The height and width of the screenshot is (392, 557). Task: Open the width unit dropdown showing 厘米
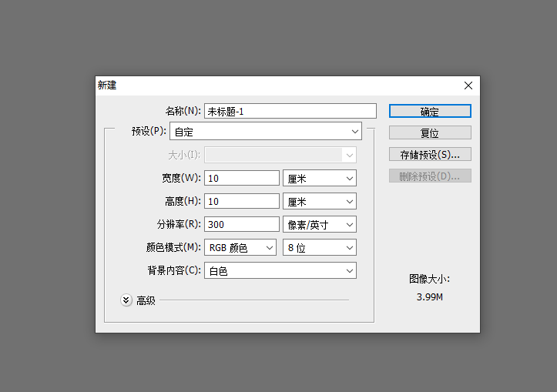coord(319,178)
